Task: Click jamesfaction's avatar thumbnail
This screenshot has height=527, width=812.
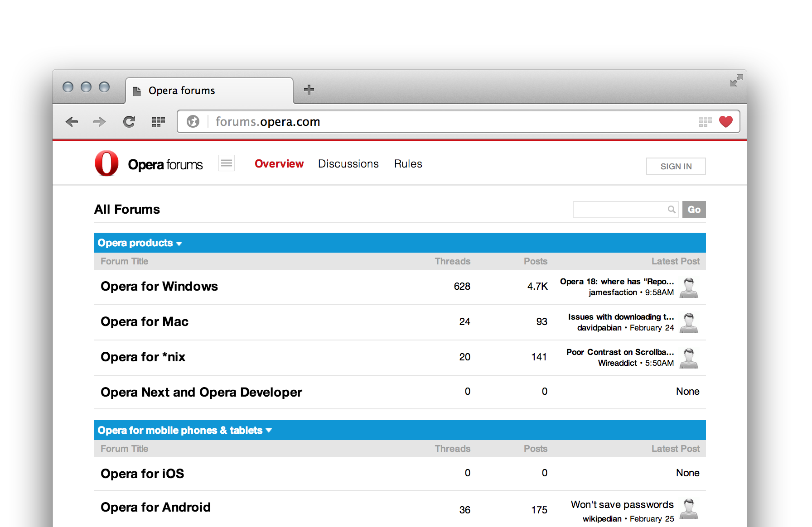Action: 689,287
